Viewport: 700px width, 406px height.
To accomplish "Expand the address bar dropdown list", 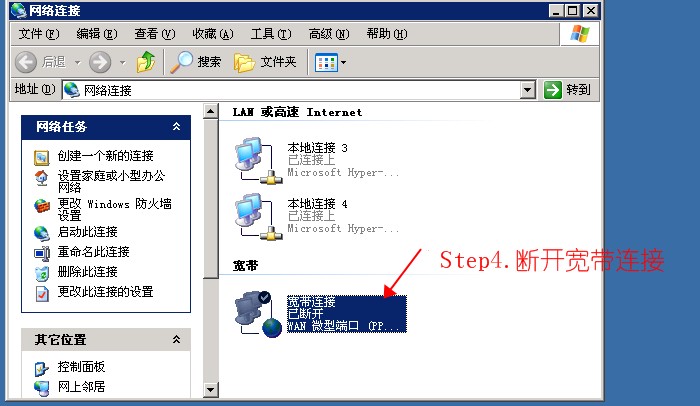I will [528, 90].
